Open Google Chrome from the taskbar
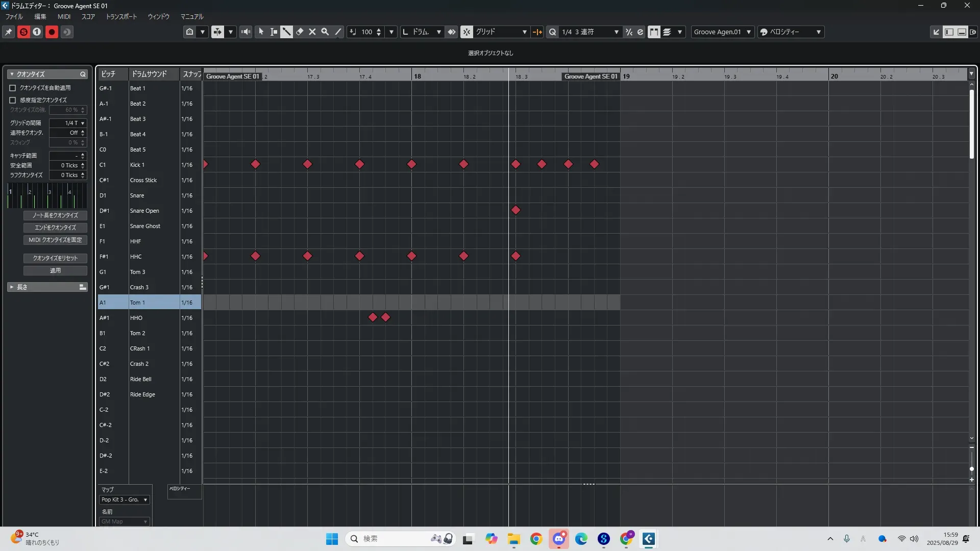The height and width of the screenshot is (551, 980). tap(536, 539)
